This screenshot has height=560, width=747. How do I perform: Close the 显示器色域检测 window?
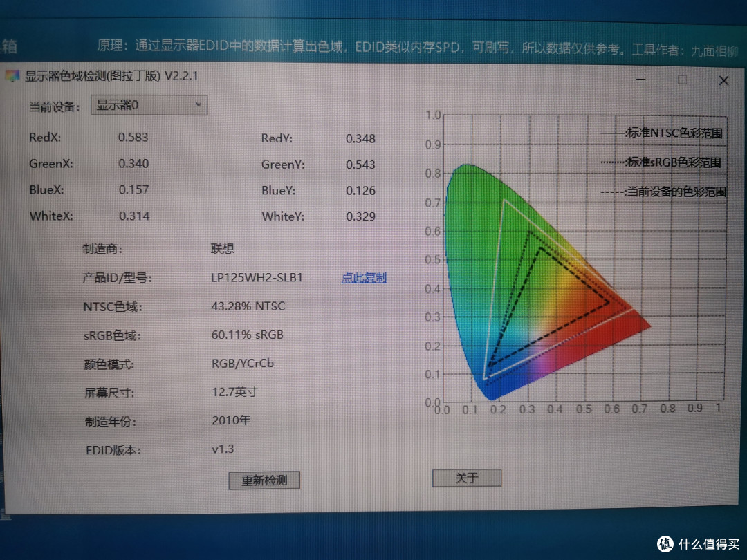(723, 80)
